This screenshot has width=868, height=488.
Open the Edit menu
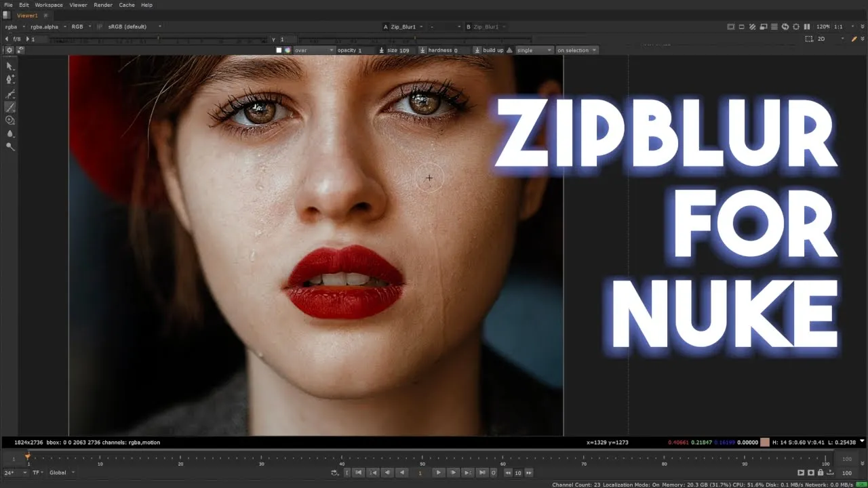point(24,5)
